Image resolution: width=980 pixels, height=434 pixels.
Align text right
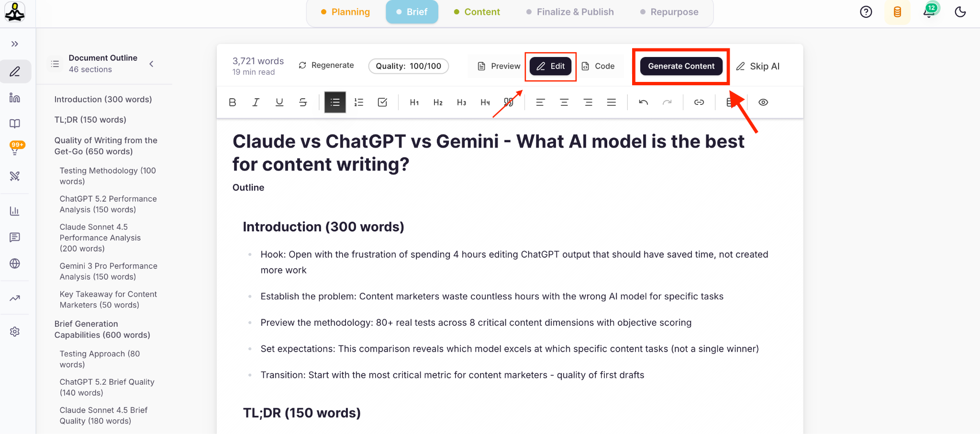click(588, 102)
